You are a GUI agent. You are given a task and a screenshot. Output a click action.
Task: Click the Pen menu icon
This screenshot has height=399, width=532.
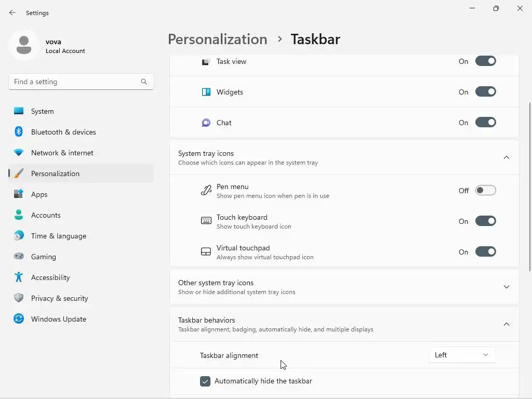click(206, 191)
